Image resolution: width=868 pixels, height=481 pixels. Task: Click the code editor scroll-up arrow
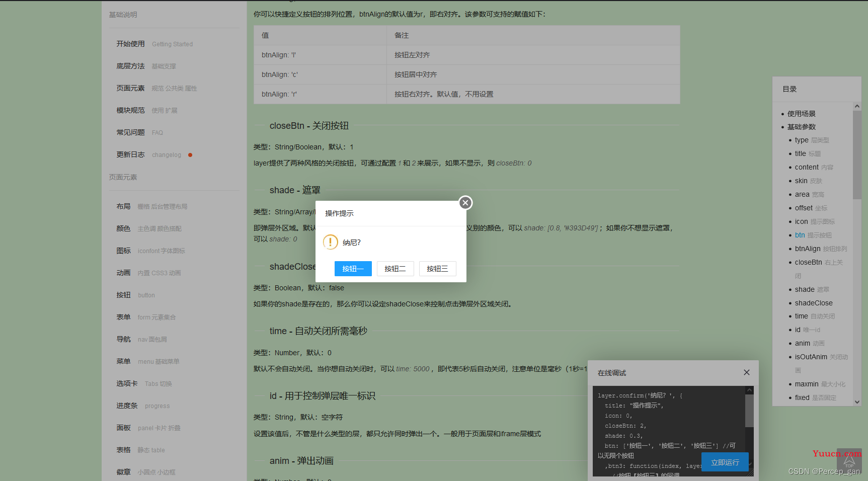pos(749,390)
